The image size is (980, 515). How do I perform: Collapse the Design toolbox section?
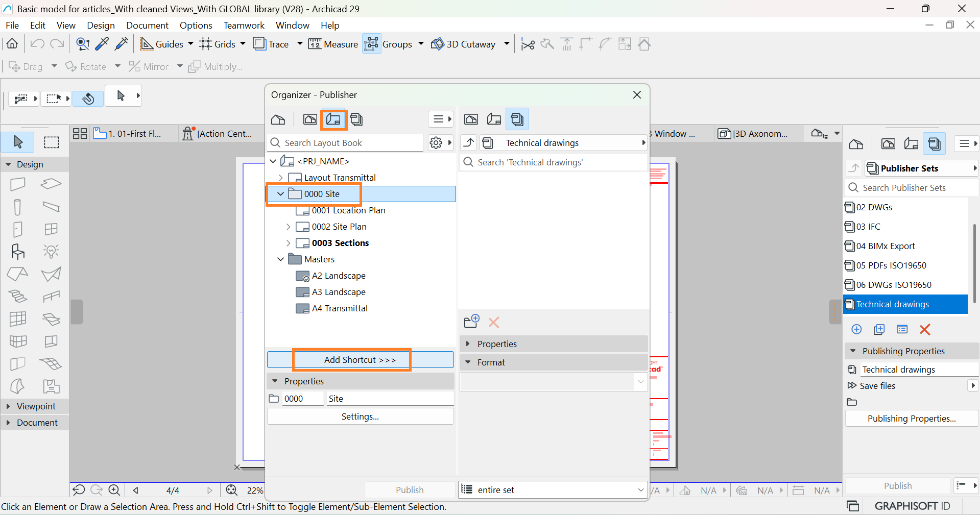8,164
